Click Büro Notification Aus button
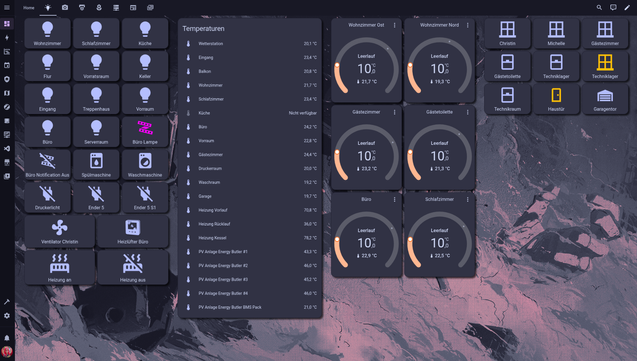This screenshot has height=361, width=637. [48, 164]
